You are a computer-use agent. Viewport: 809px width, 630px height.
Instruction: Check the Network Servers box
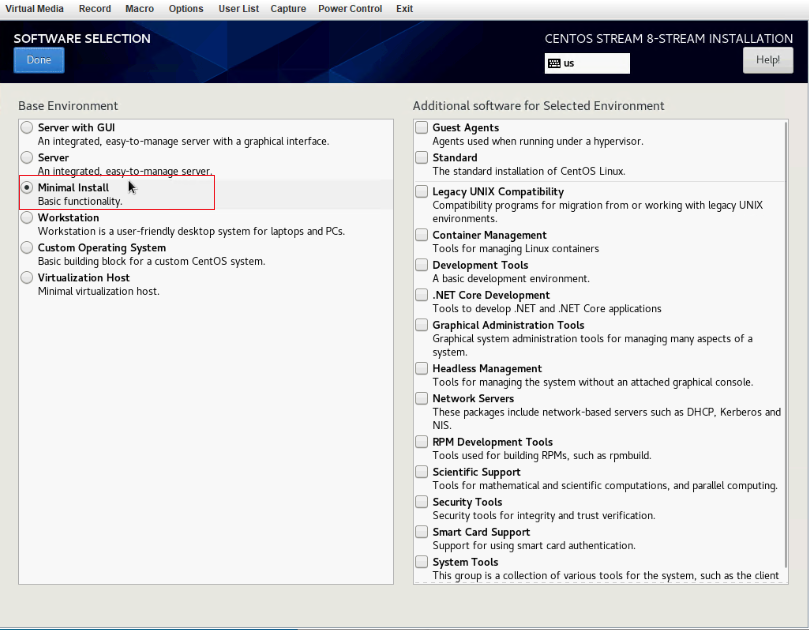tap(422, 398)
